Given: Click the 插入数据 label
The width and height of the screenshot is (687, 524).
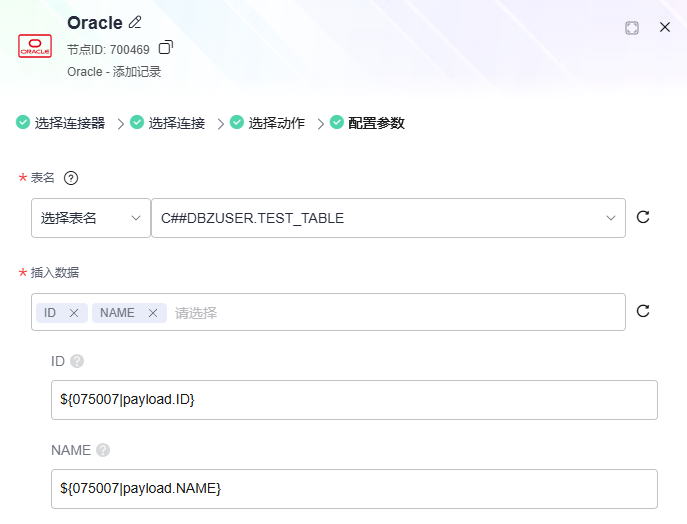Looking at the screenshot, I should pyautogui.click(x=55, y=273).
